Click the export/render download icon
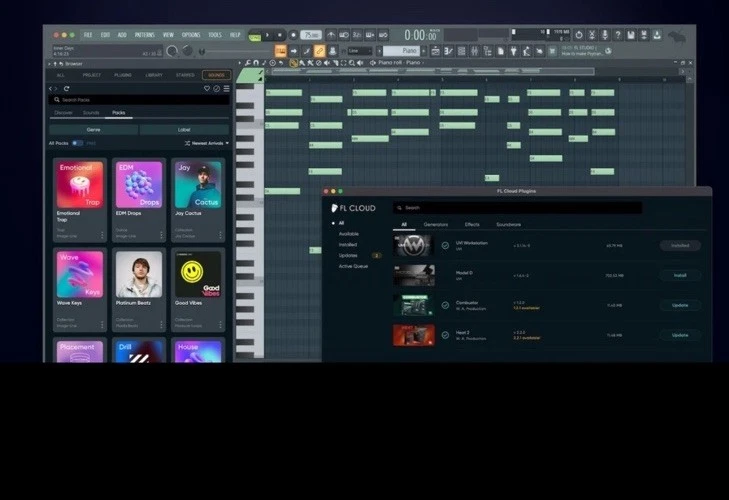The image size is (729, 500). click(x=656, y=35)
